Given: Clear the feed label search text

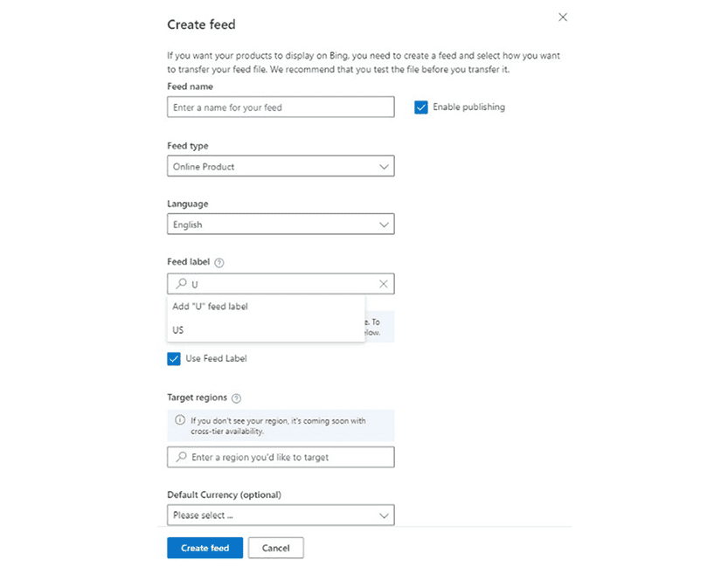Looking at the screenshot, I should pyautogui.click(x=383, y=283).
